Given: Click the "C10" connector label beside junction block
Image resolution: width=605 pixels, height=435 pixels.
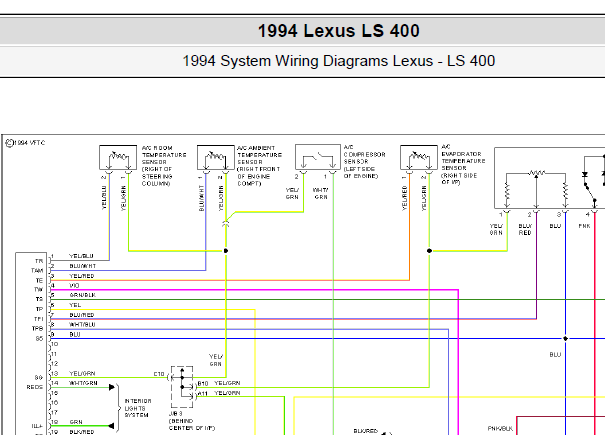Looking at the screenshot, I should click(159, 374).
